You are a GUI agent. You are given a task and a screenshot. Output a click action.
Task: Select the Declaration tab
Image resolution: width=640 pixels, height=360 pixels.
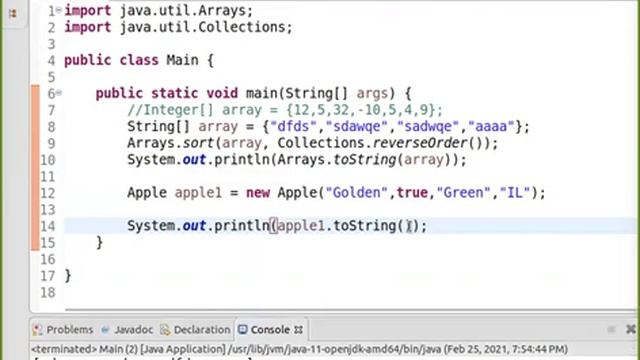[195, 330]
